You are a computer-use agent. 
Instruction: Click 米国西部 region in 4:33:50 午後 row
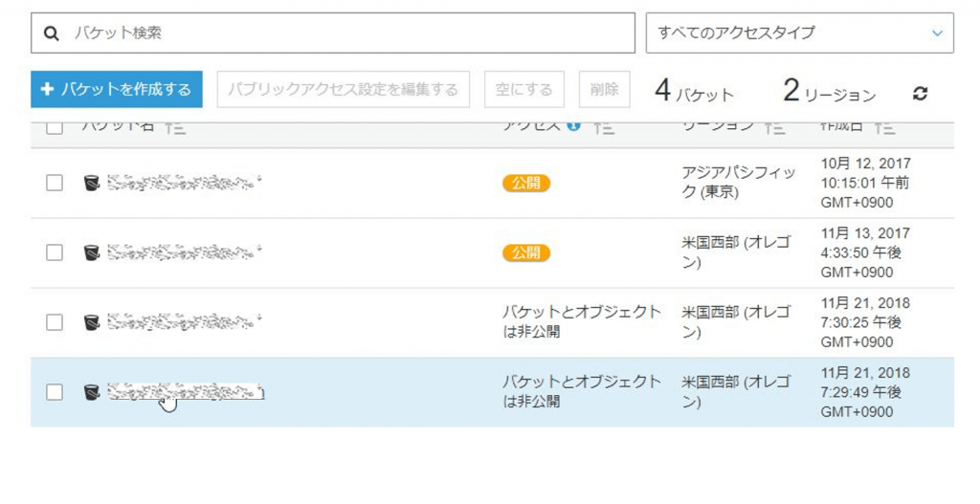coord(736,252)
